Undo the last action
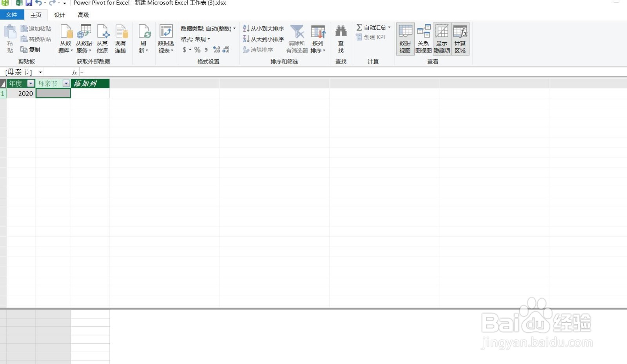Image resolution: width=627 pixels, height=364 pixels. point(38,3)
